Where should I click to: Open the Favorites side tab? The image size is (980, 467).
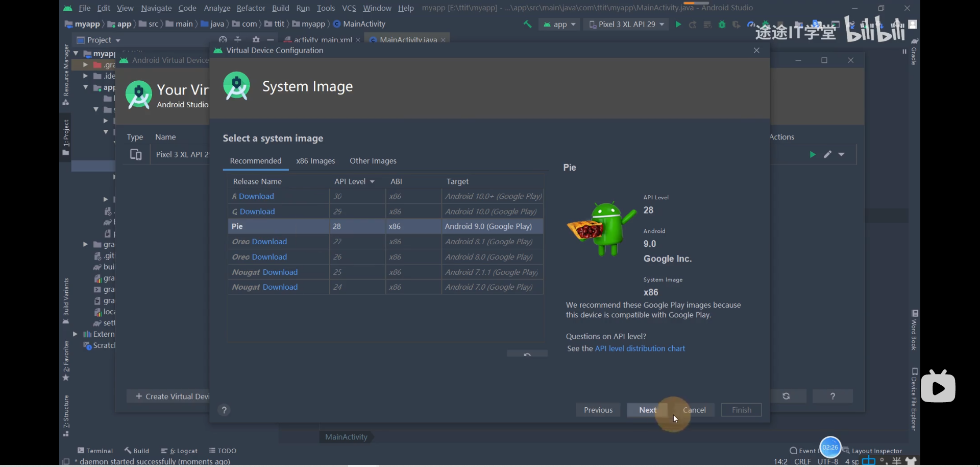tap(66, 360)
